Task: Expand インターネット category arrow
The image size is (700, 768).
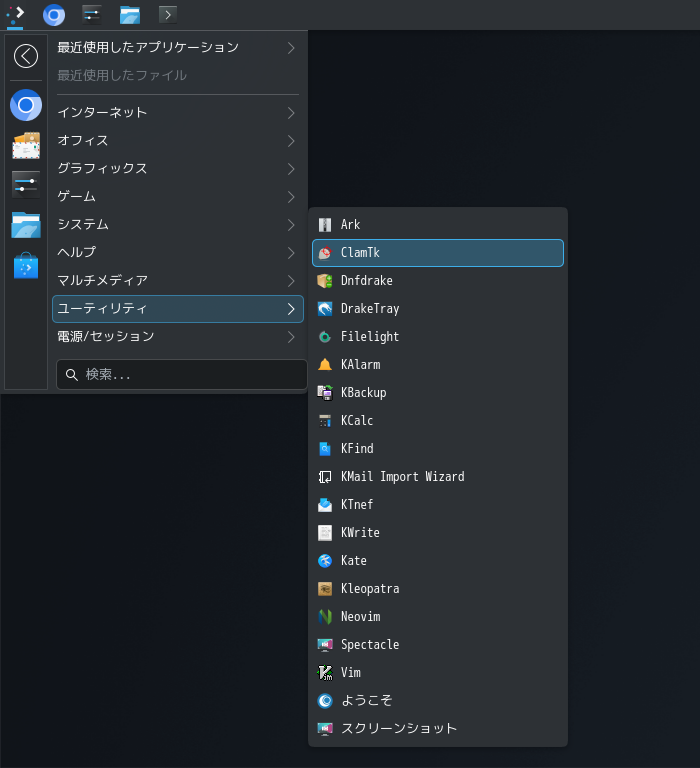Action: [291, 113]
